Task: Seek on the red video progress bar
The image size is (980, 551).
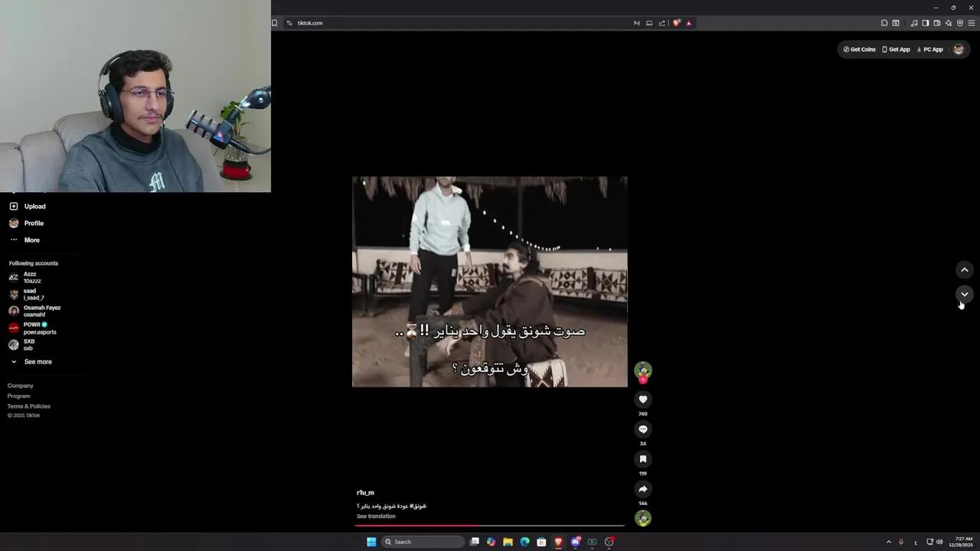Action: point(490,526)
